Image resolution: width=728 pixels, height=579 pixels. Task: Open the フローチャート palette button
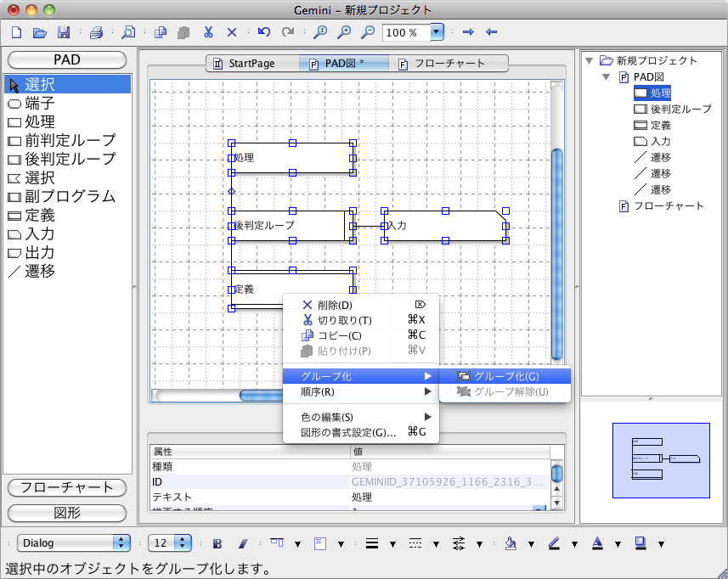67,487
